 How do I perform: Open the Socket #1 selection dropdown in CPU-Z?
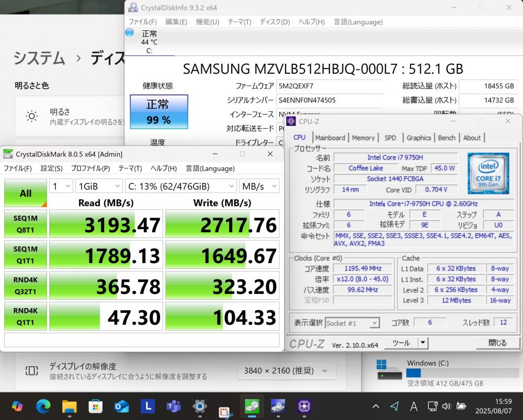tap(352, 323)
